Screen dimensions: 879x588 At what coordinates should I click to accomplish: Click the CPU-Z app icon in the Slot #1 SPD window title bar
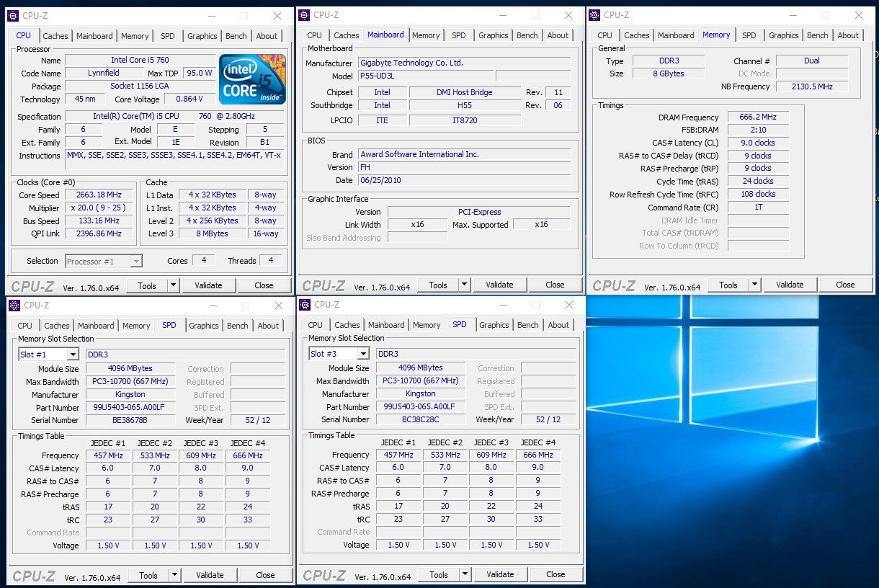(x=14, y=306)
